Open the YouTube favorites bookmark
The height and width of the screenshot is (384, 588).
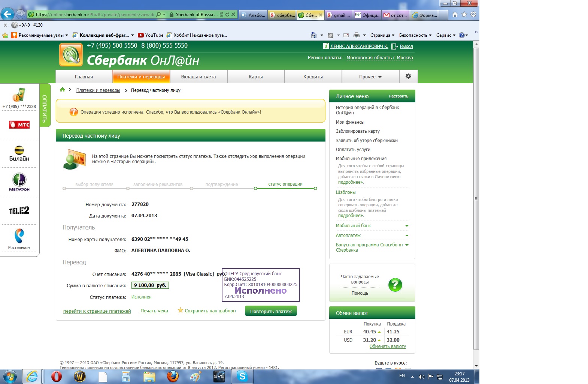[151, 35]
